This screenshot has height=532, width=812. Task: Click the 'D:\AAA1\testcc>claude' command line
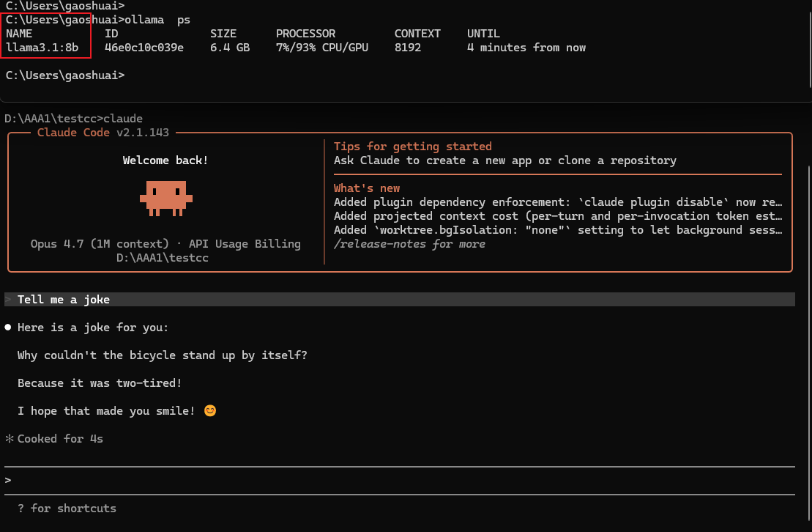coord(73,119)
